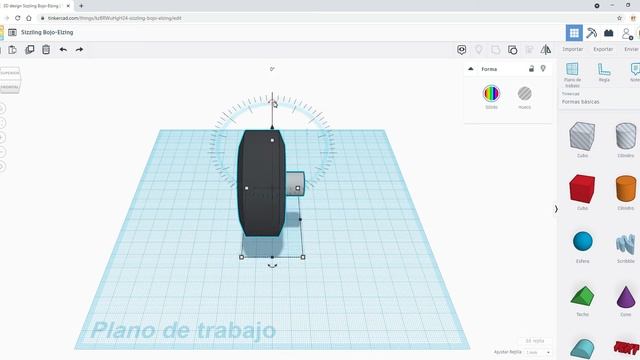
Task: Pick the purple Cono shape
Action: (x=626, y=297)
